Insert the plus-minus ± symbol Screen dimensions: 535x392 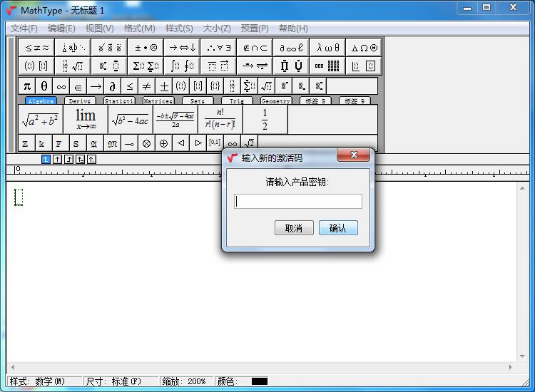pyautogui.click(x=164, y=86)
